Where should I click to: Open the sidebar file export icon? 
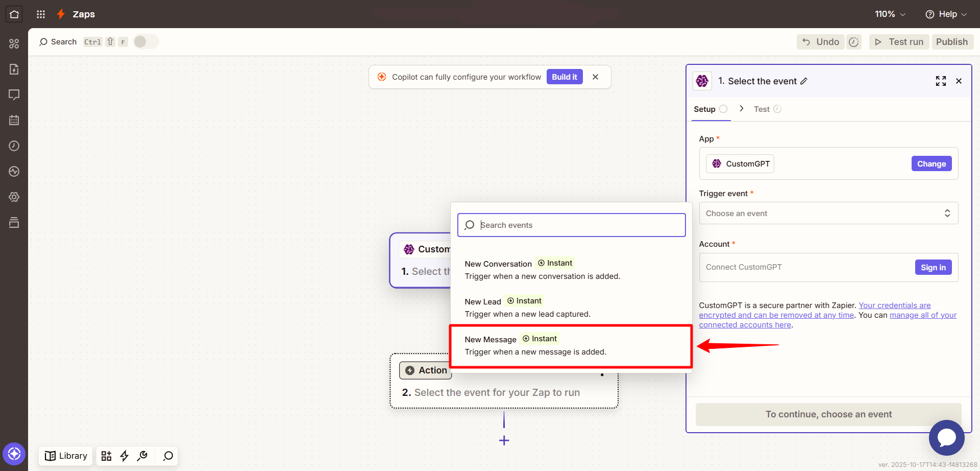[14, 69]
